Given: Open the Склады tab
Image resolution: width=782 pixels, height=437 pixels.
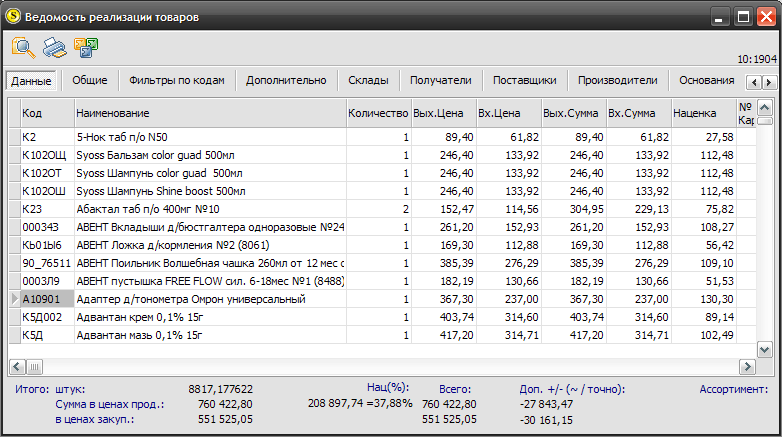Looking at the screenshot, I should click(x=368, y=80).
